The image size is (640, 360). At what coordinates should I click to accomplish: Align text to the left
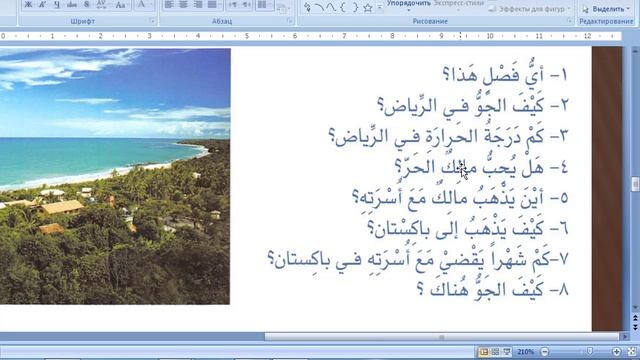coord(169,4)
